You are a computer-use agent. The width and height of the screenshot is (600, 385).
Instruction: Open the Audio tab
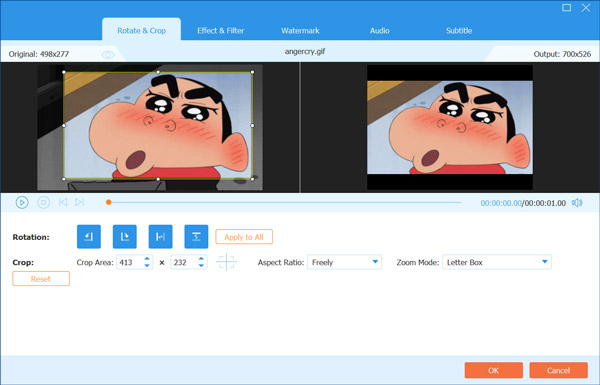[380, 31]
